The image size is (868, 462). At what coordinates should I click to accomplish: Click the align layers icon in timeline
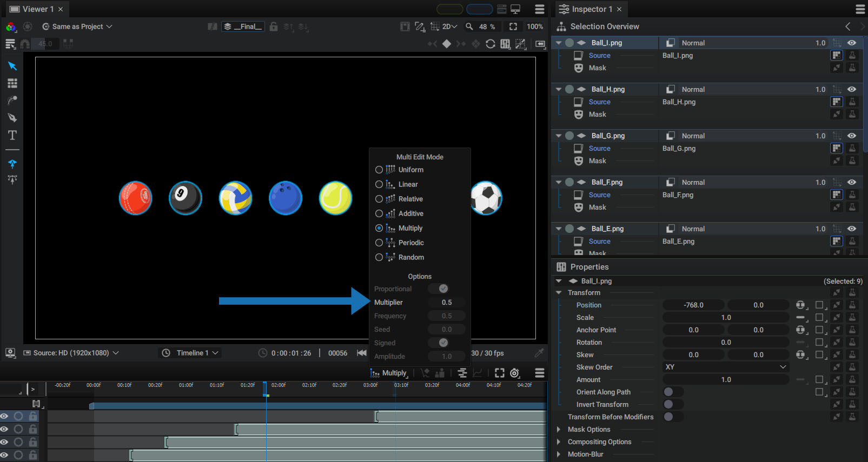[462, 373]
